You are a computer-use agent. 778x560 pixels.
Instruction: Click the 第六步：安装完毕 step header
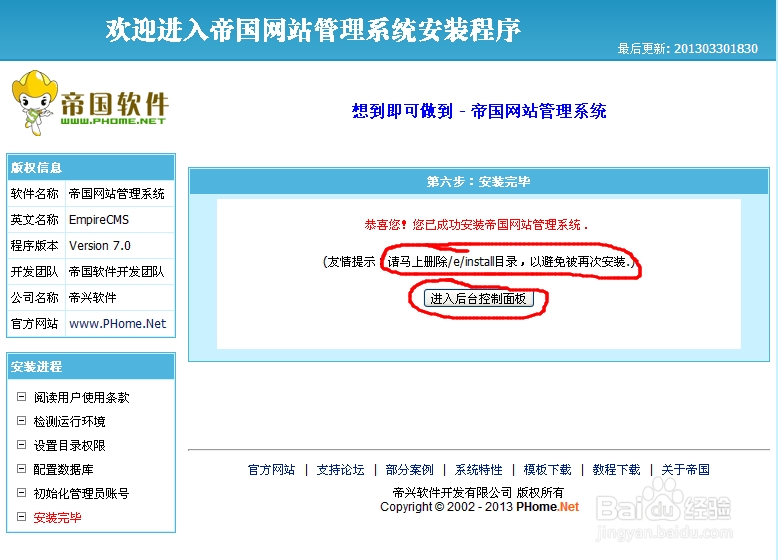coord(479,182)
